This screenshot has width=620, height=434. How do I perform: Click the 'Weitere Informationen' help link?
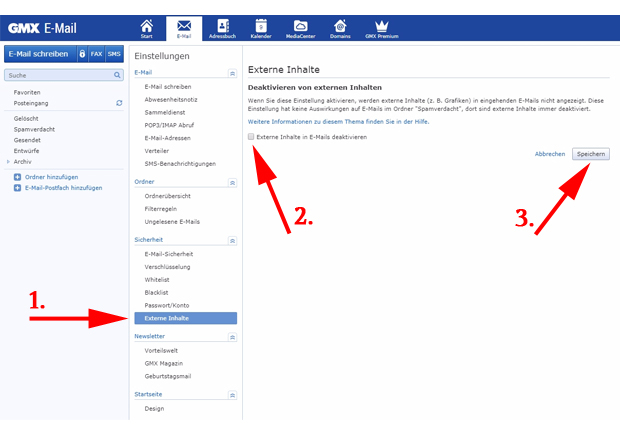(338, 120)
